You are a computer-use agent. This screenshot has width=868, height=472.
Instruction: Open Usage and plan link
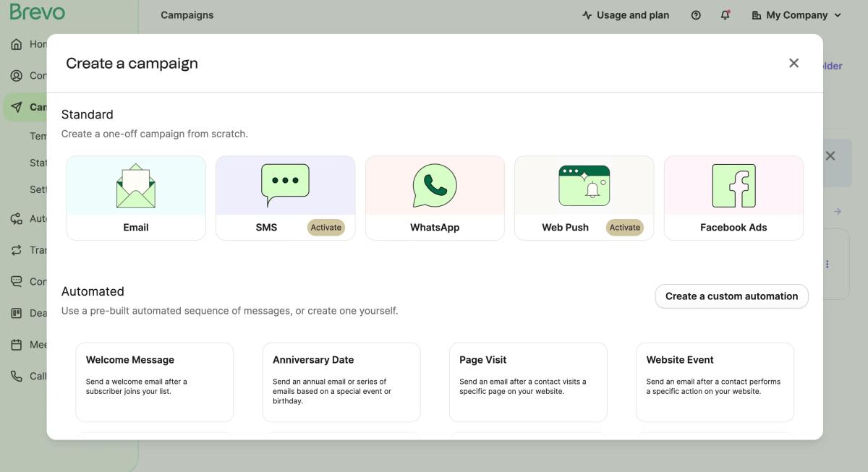[626, 14]
